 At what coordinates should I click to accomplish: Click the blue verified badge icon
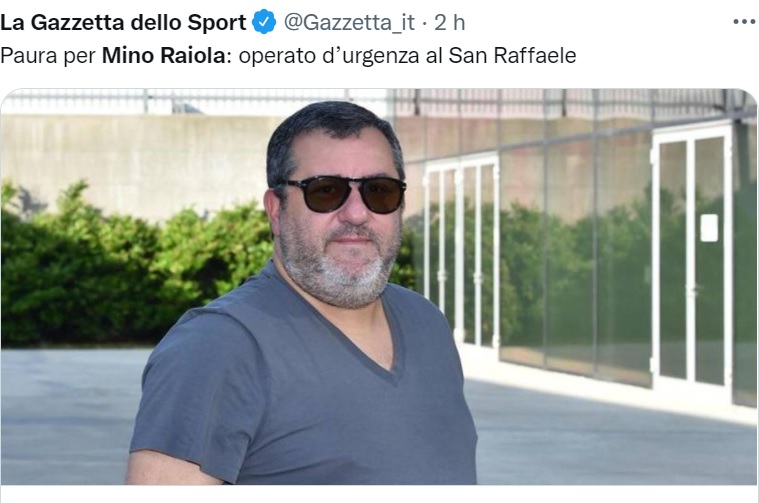(264, 22)
